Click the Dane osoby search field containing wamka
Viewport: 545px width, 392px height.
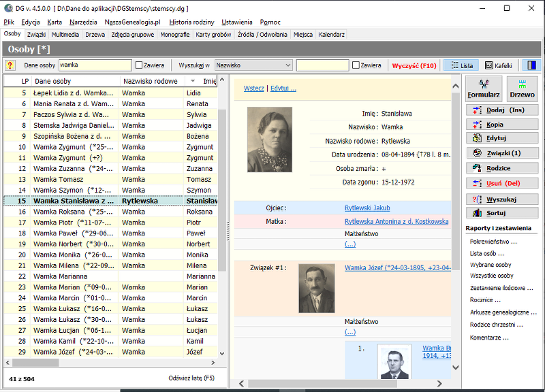coord(95,65)
